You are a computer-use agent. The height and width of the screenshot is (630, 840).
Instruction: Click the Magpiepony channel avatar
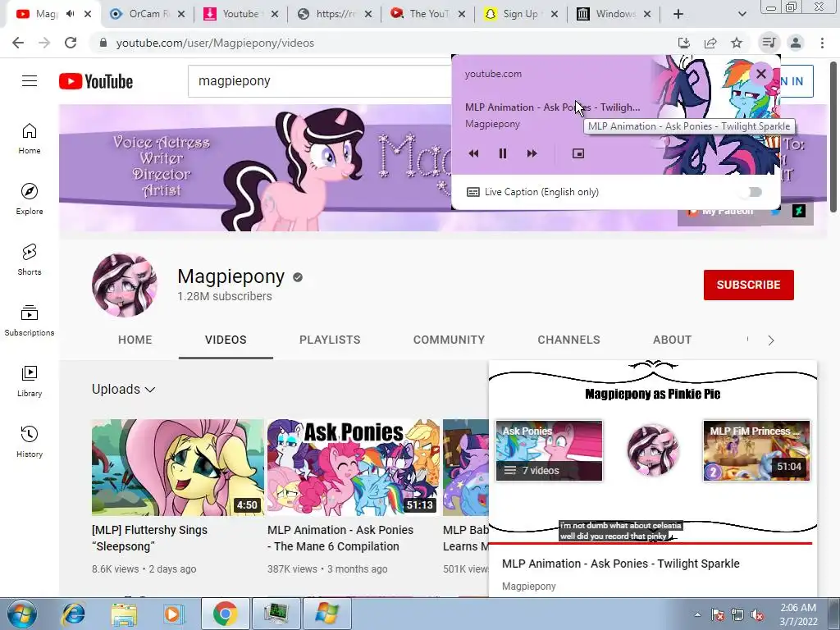125,285
